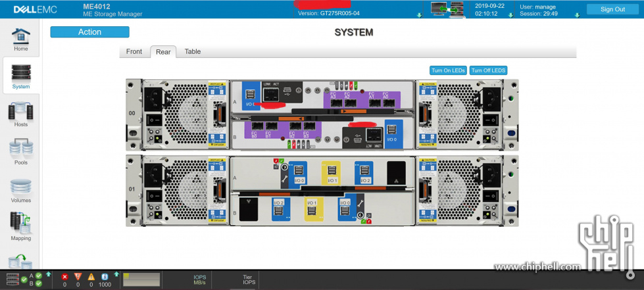Click the Turn Off LEDs button
The width and height of the screenshot is (644, 290).
(x=488, y=70)
